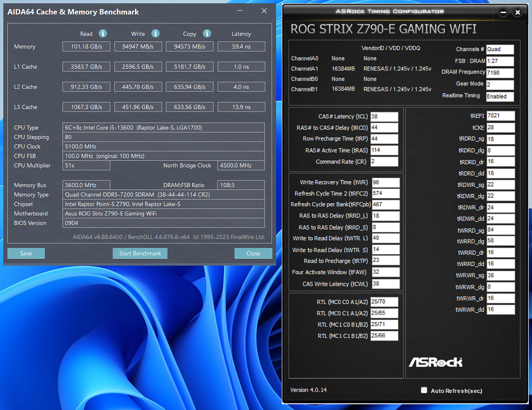Minimize the AIDA64 benchmark window

(240, 11)
